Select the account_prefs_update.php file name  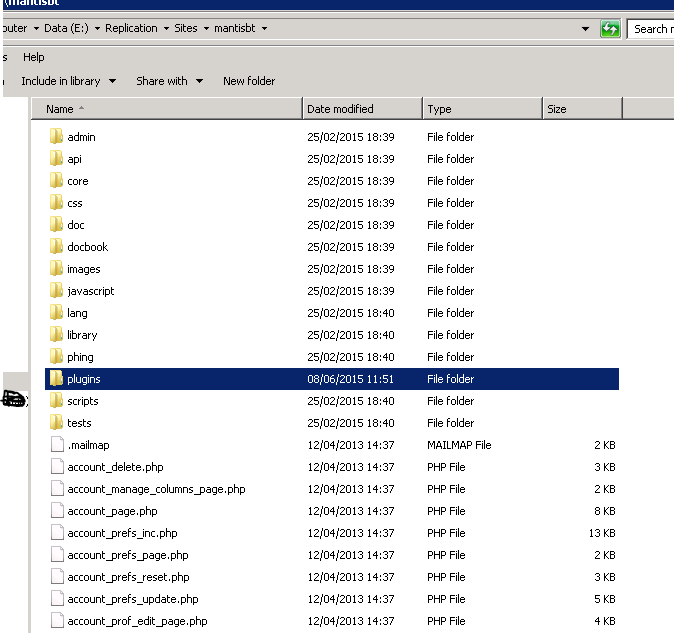[133, 599]
